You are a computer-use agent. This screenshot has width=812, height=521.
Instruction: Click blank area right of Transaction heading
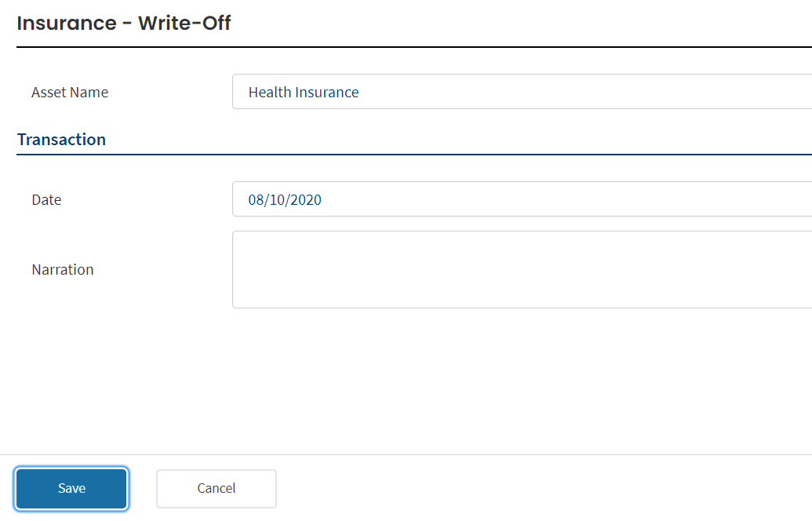tap(456, 140)
